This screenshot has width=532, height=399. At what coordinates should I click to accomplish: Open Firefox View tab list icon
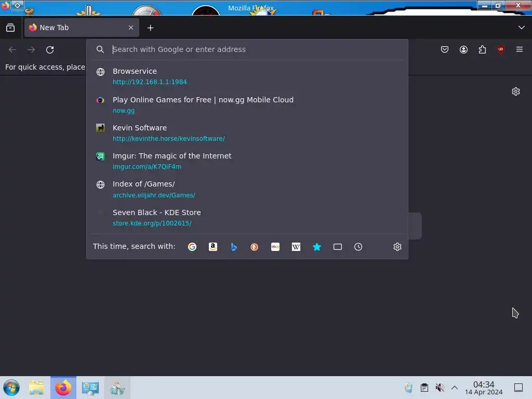10,28
